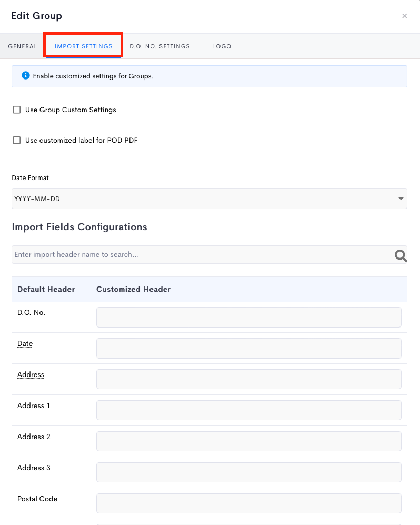This screenshot has height=525, width=420.
Task: Close the Edit Group dialog
Action: pyautogui.click(x=404, y=16)
